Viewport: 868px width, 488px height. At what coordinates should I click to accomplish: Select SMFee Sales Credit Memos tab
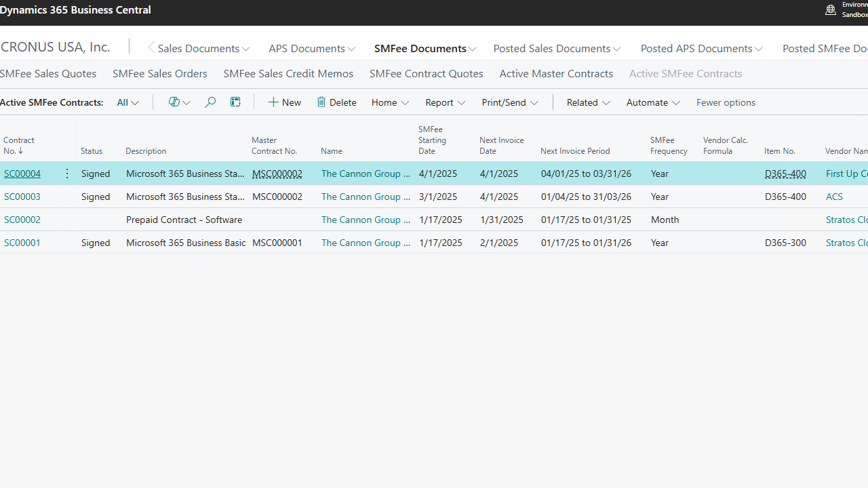[288, 73]
